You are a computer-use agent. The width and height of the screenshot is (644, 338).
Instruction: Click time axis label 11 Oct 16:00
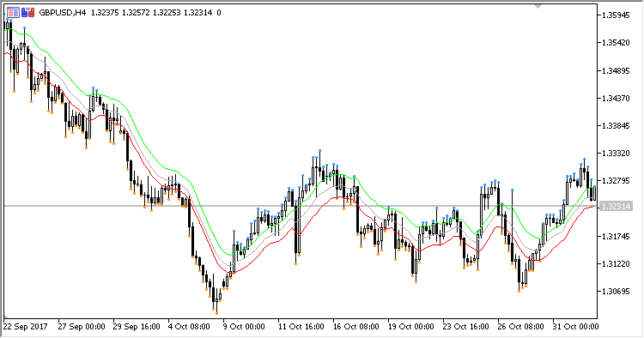point(301,327)
